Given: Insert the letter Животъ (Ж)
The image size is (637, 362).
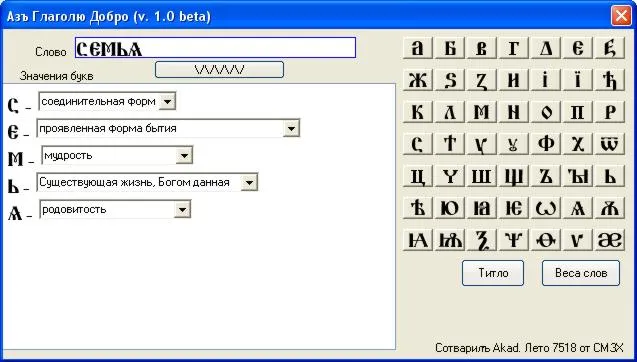Looking at the screenshot, I should click(418, 80).
